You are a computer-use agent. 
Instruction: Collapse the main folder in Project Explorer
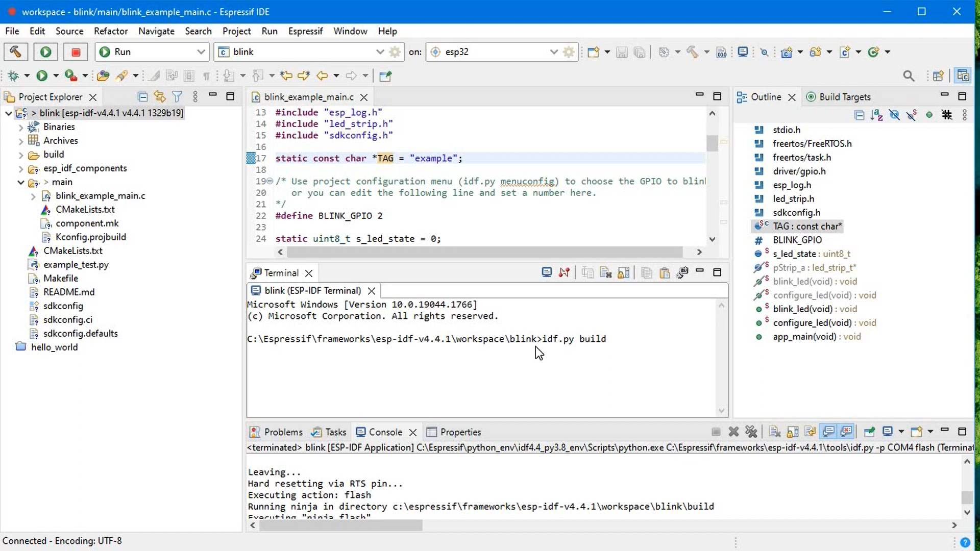(x=20, y=182)
